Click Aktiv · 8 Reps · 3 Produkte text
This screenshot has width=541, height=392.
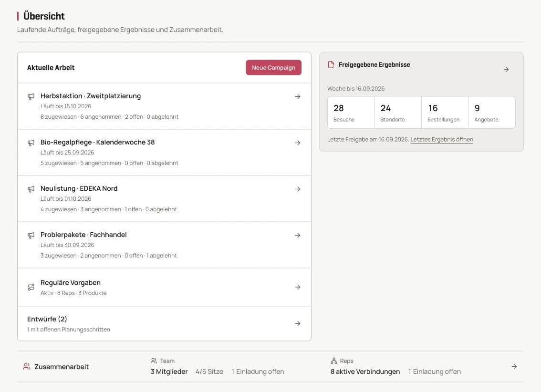pyautogui.click(x=73, y=293)
